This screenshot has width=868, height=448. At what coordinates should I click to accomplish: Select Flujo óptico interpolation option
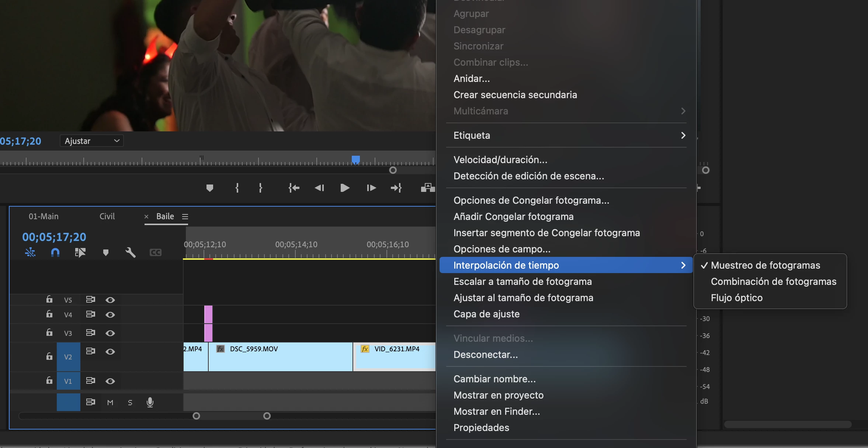(x=736, y=298)
